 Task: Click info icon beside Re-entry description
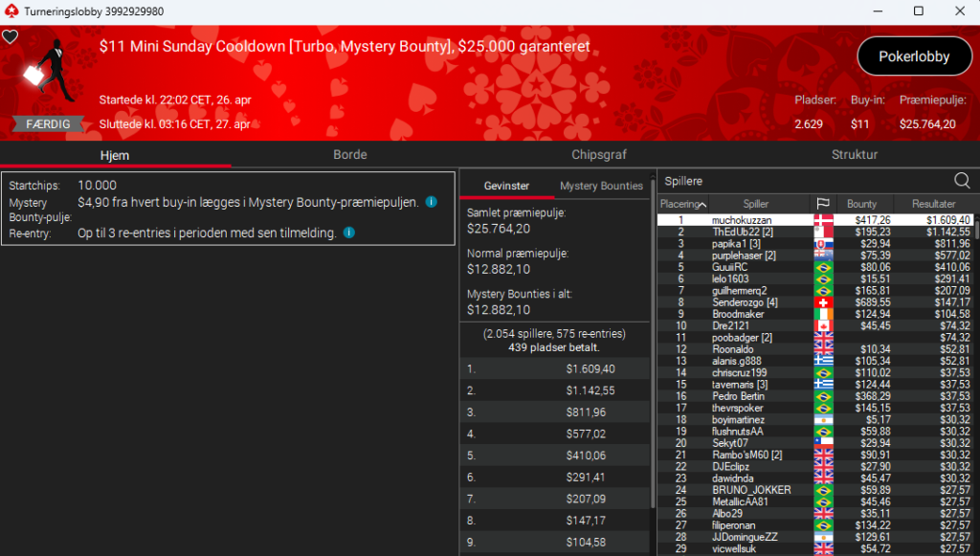tap(348, 233)
